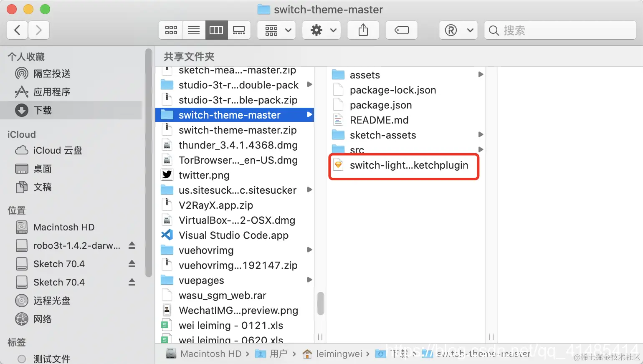Open the group-by arrangement dropdown
Screen dimensions: 643x364
276,30
